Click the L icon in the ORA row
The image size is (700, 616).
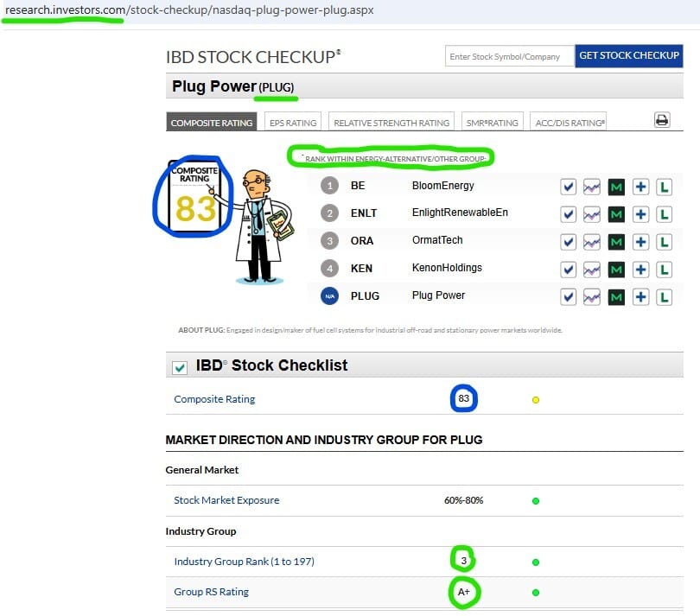[x=665, y=243]
